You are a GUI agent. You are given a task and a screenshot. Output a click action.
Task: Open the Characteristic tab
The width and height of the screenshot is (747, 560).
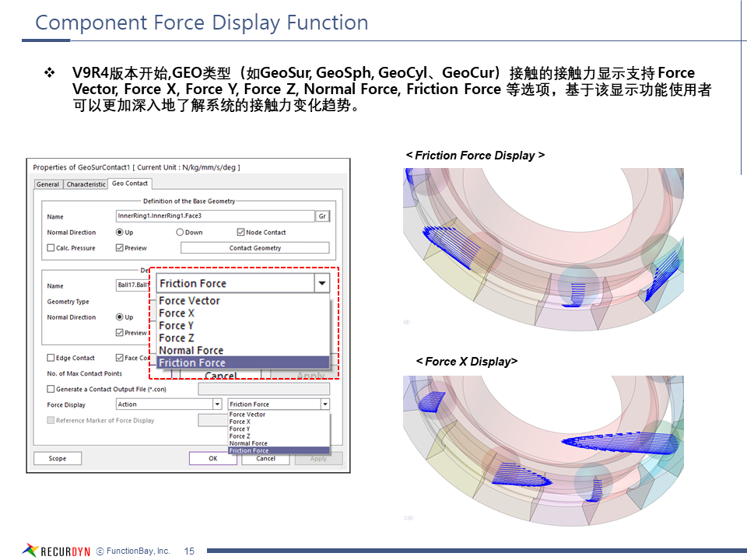(86, 184)
